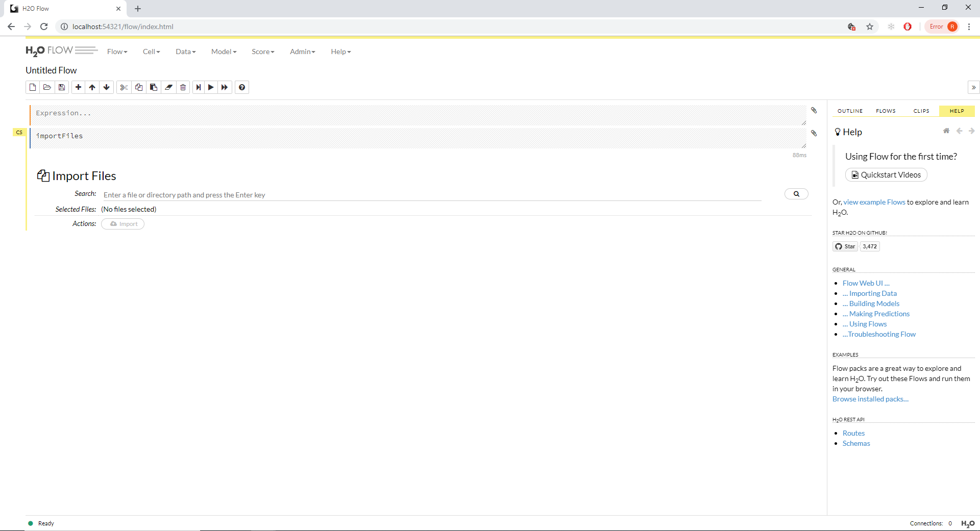
Task: Insert a cell with the plus icon
Action: tap(78, 87)
